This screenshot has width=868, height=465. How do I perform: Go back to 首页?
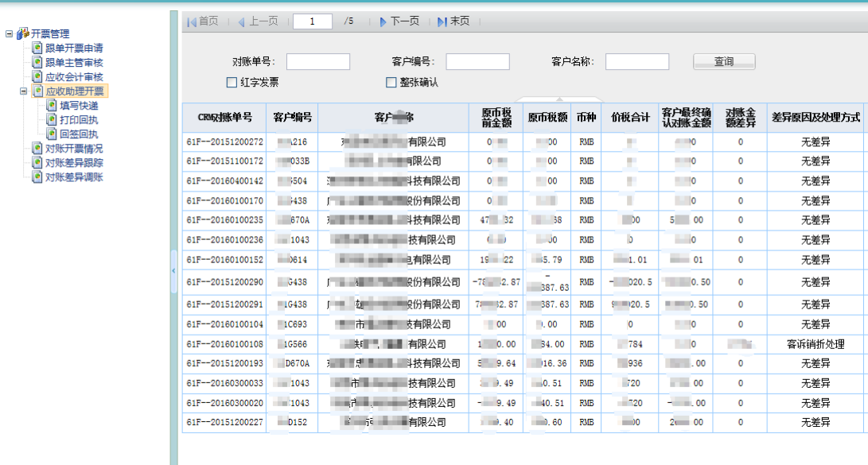(208, 21)
